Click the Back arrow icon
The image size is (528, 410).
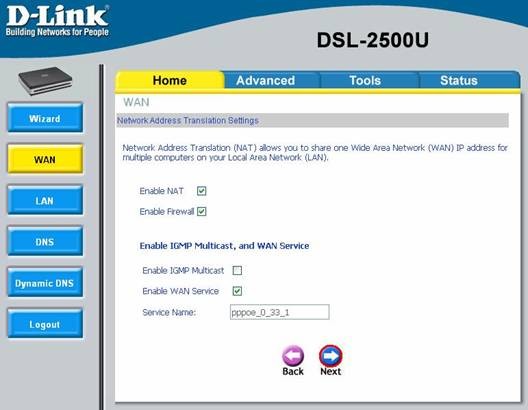pos(293,356)
